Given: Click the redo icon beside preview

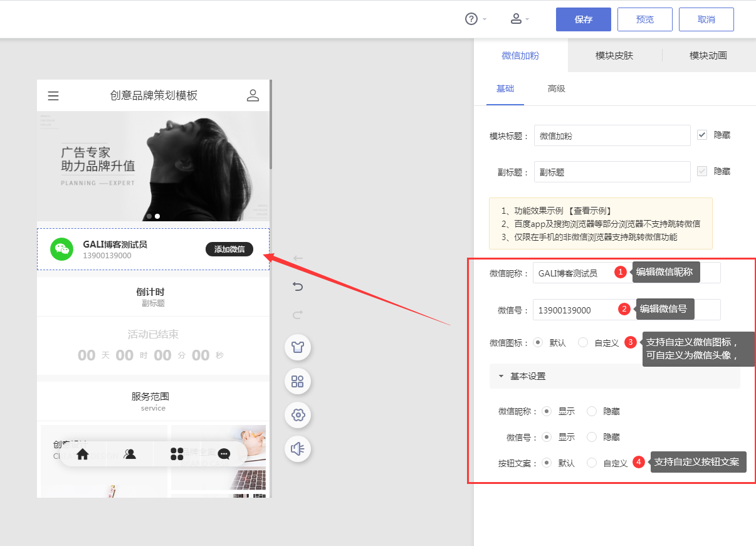Looking at the screenshot, I should coord(298,314).
